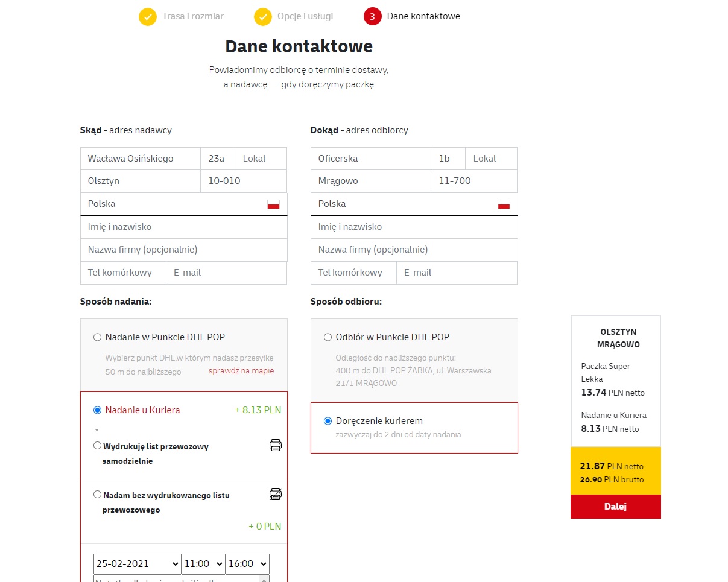The height and width of the screenshot is (582, 728).
Task: Click the Dane kontaktowe page heading
Action: point(299,46)
